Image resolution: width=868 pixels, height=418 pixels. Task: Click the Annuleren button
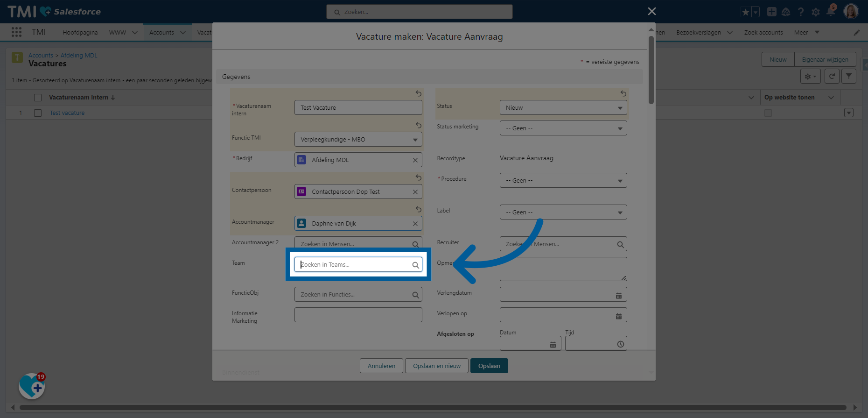(381, 366)
